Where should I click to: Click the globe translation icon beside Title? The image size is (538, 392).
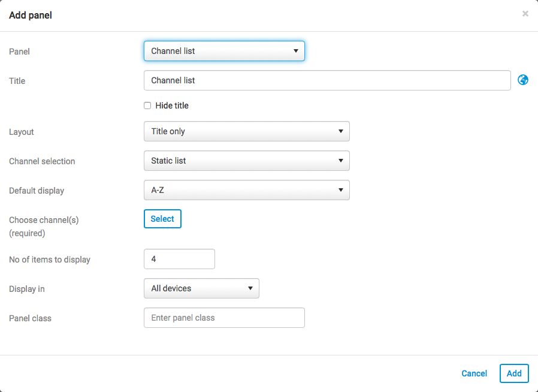click(x=523, y=80)
